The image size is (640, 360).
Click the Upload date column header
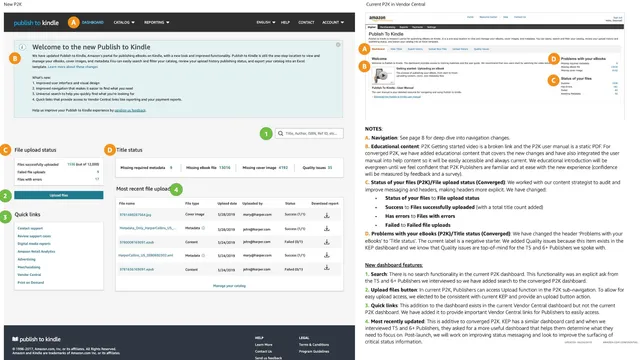click(227, 203)
